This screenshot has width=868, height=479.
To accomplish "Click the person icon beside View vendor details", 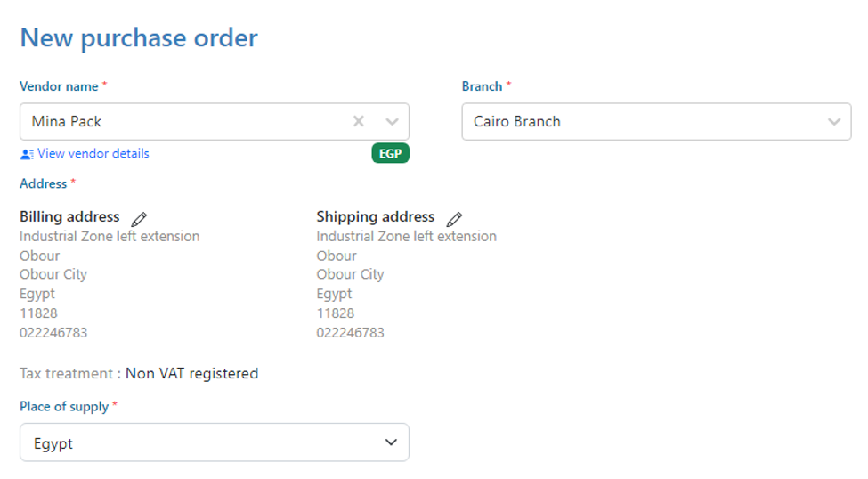I will (27, 154).
